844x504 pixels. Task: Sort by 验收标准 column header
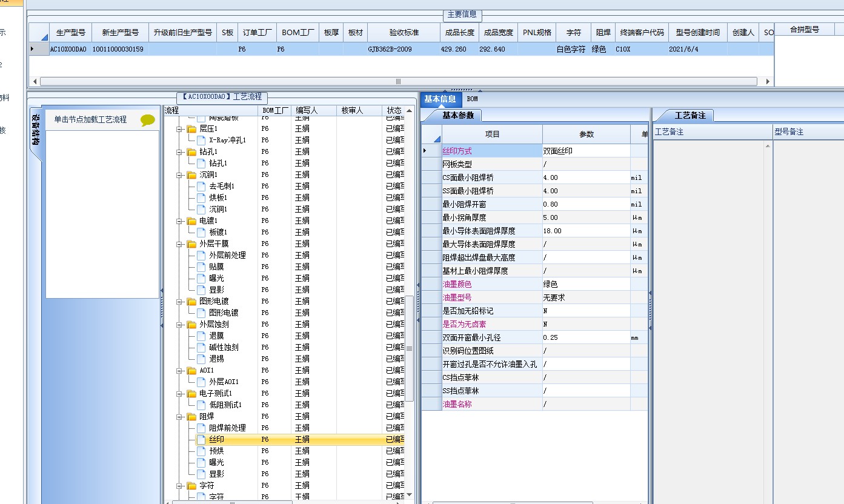click(404, 33)
